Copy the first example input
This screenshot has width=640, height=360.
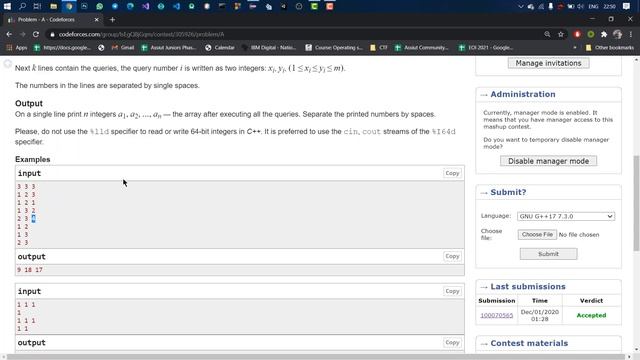(452, 173)
